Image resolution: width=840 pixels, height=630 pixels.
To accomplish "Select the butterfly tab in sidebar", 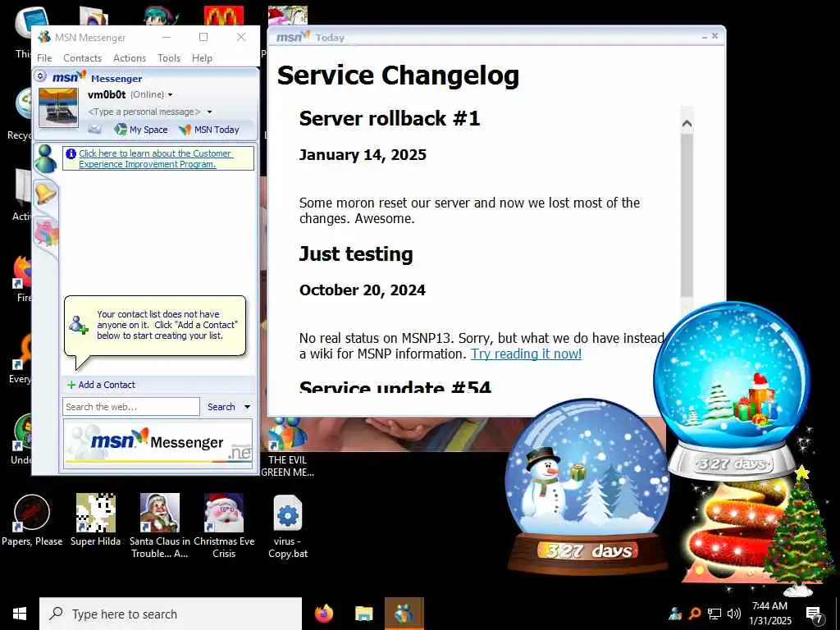I will point(46,234).
